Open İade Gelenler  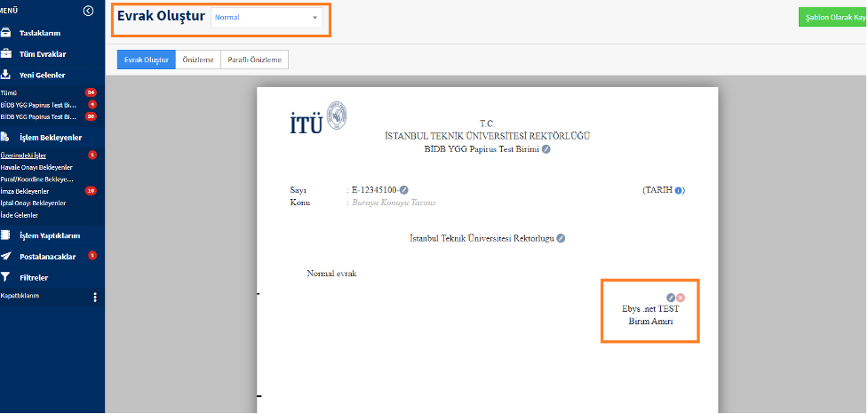tap(20, 215)
